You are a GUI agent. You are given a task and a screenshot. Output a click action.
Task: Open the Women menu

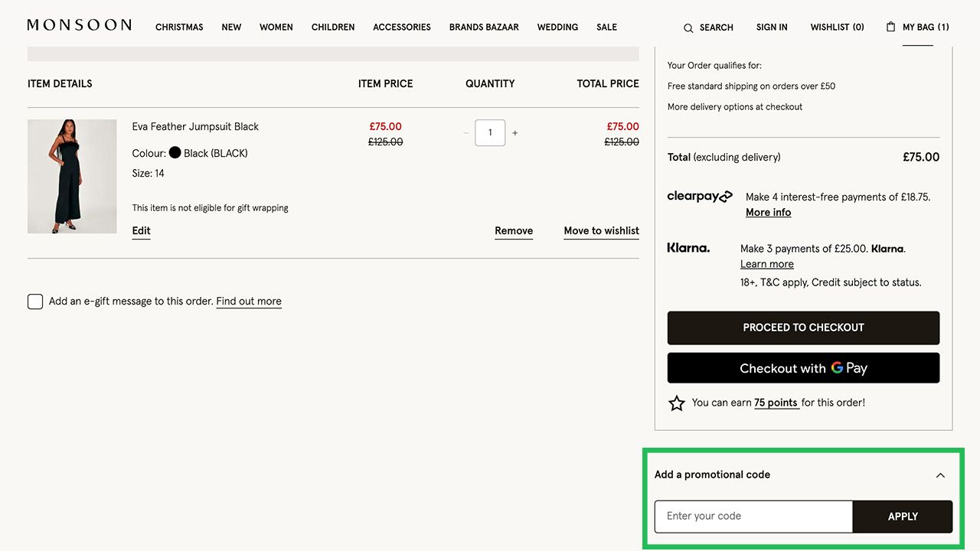276,27
